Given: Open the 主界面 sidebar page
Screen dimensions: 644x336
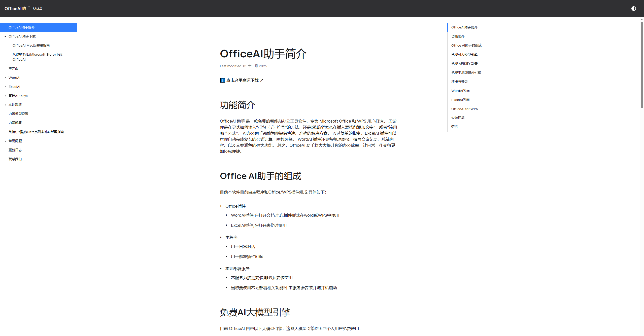Looking at the screenshot, I should pyautogui.click(x=13, y=68).
